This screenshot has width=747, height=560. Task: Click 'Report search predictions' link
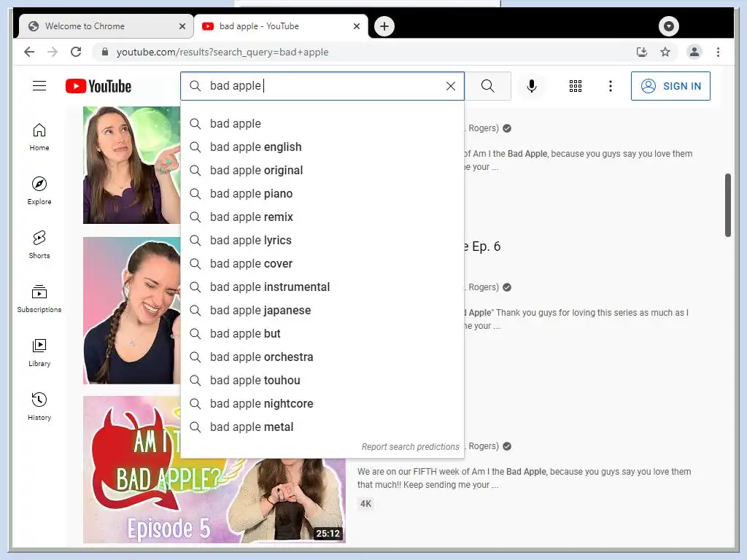tap(410, 447)
